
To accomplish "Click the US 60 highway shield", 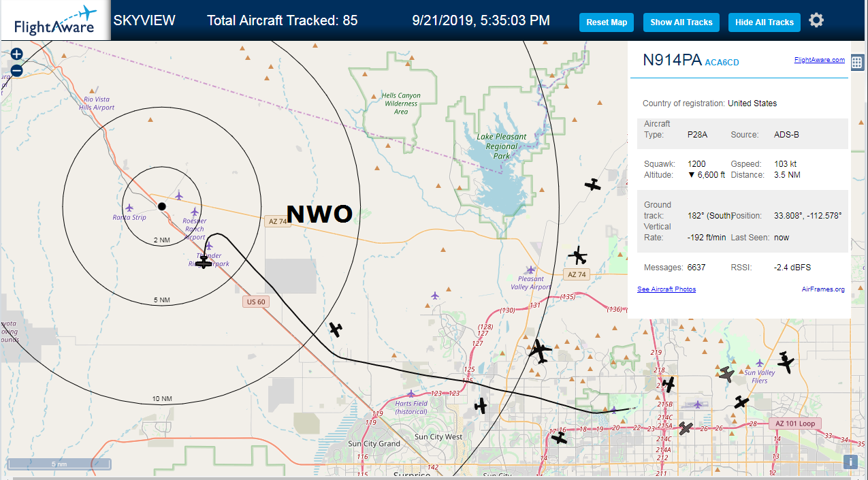I will tap(256, 302).
